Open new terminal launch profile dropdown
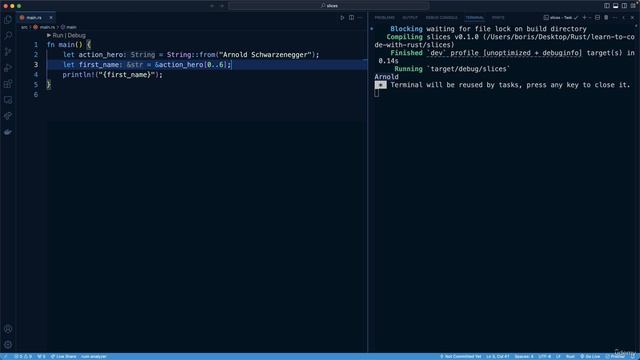The width and height of the screenshot is (640, 360). coord(590,18)
